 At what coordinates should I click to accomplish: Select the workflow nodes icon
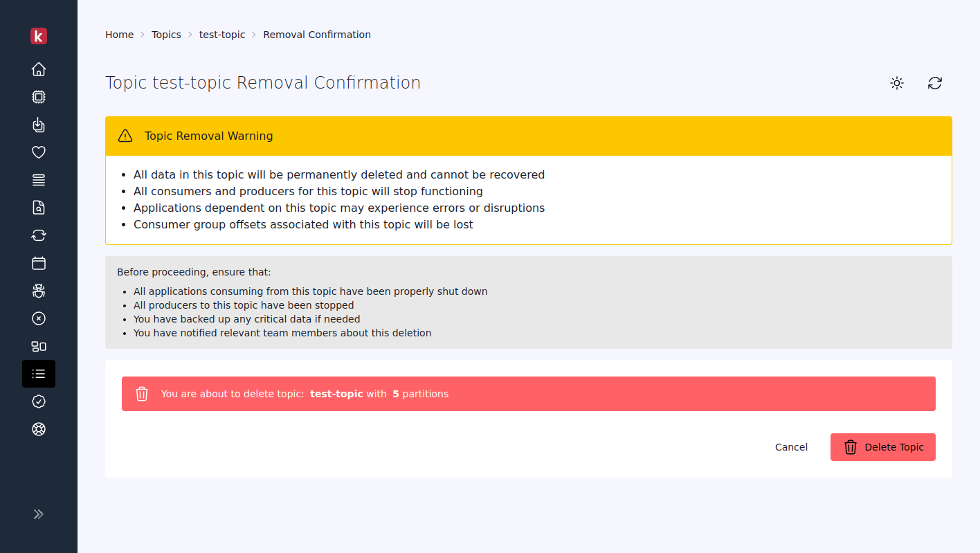pos(39,346)
